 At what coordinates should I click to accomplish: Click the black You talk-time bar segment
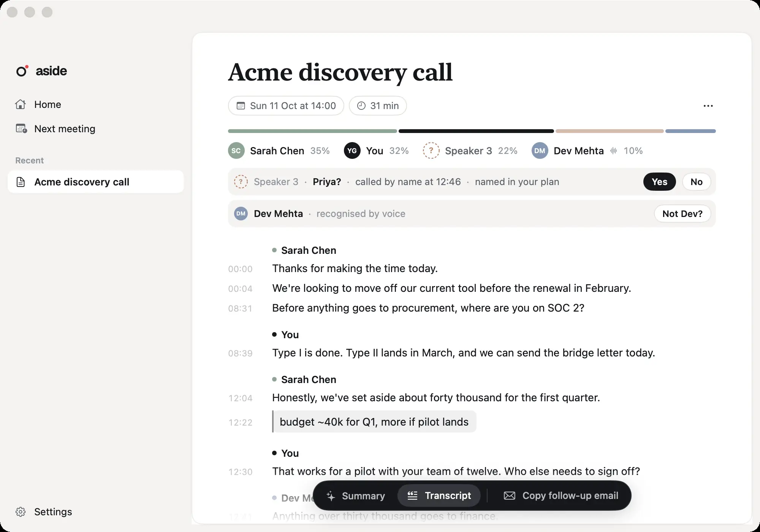(476, 131)
